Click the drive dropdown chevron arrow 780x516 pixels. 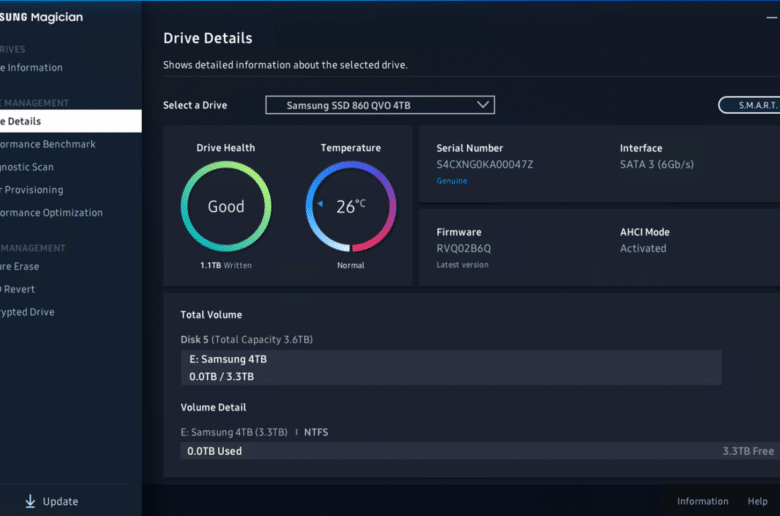pos(483,104)
